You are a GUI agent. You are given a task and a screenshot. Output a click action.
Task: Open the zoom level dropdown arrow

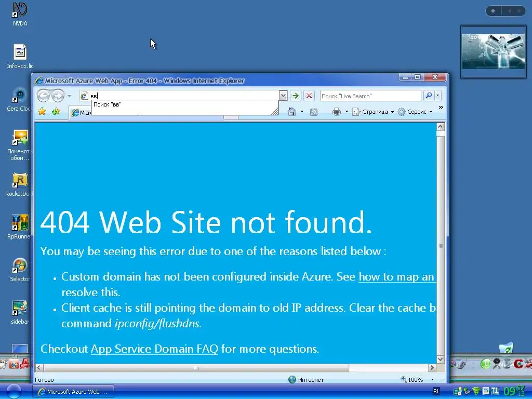432,380
